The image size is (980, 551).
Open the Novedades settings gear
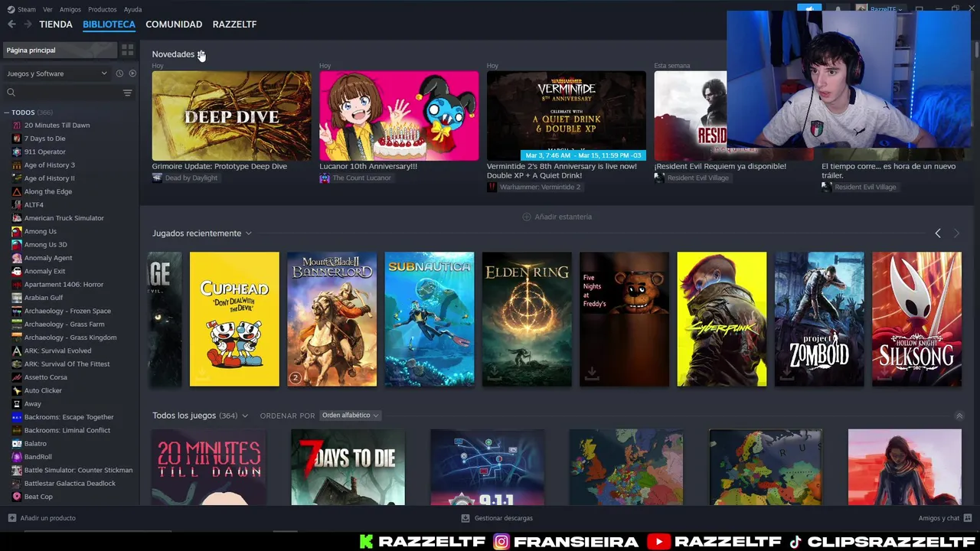(x=201, y=54)
